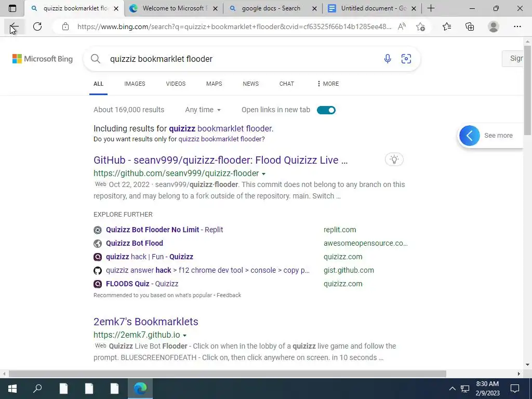Click the Microsoft Bing logo
532x399 pixels.
43,59
